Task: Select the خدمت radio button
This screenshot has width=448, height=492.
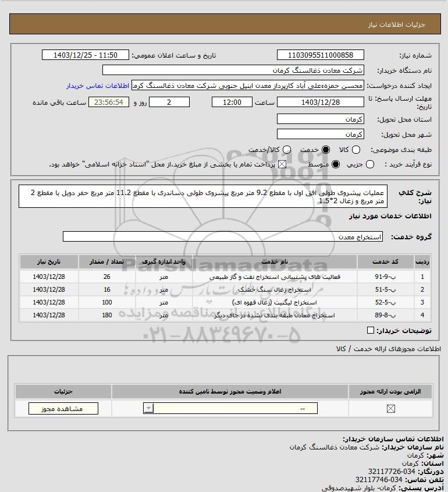Action: [x=326, y=150]
